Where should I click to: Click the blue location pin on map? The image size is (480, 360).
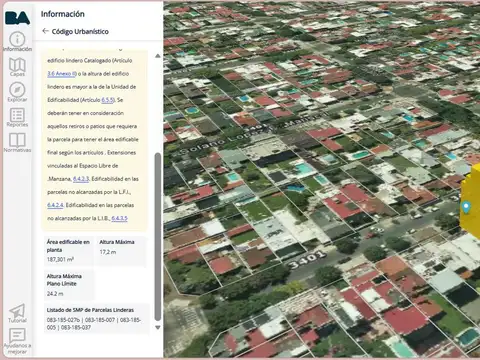pyautogui.click(x=466, y=207)
